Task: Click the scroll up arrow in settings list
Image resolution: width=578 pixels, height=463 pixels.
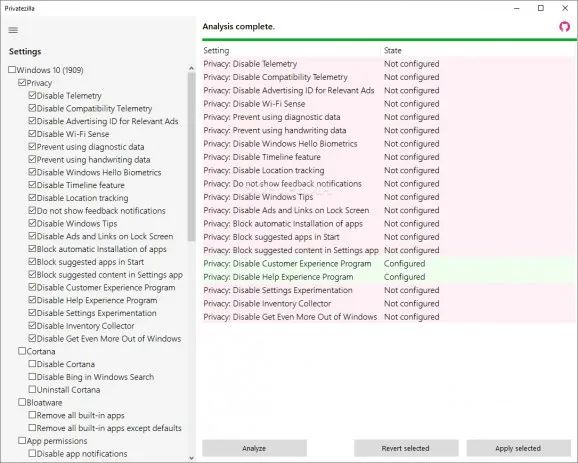Action: tap(191, 68)
